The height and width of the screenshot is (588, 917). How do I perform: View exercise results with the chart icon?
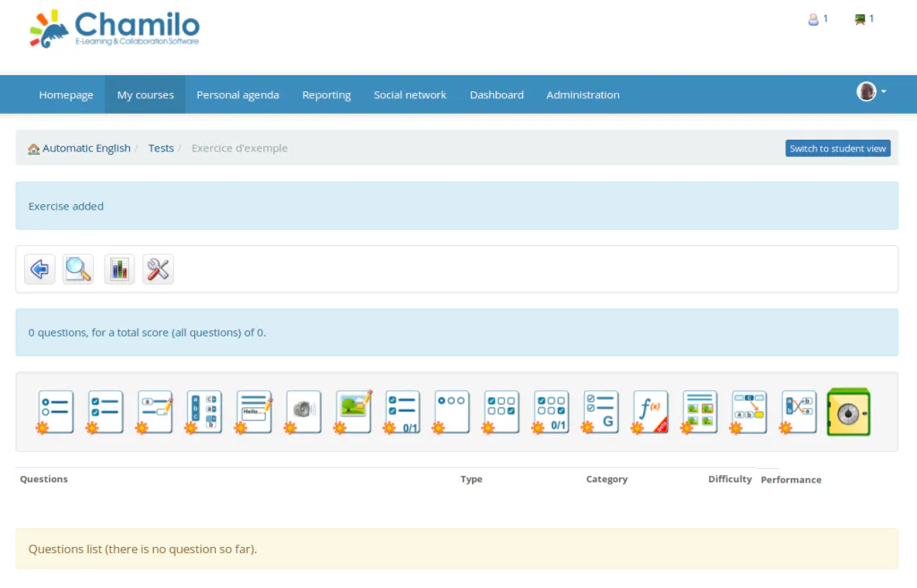[119, 268]
